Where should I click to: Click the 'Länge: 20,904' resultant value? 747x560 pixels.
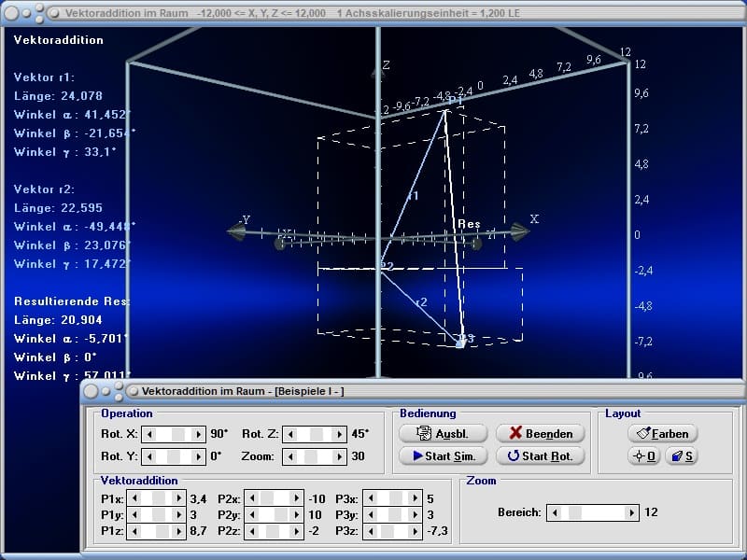[x=58, y=319]
